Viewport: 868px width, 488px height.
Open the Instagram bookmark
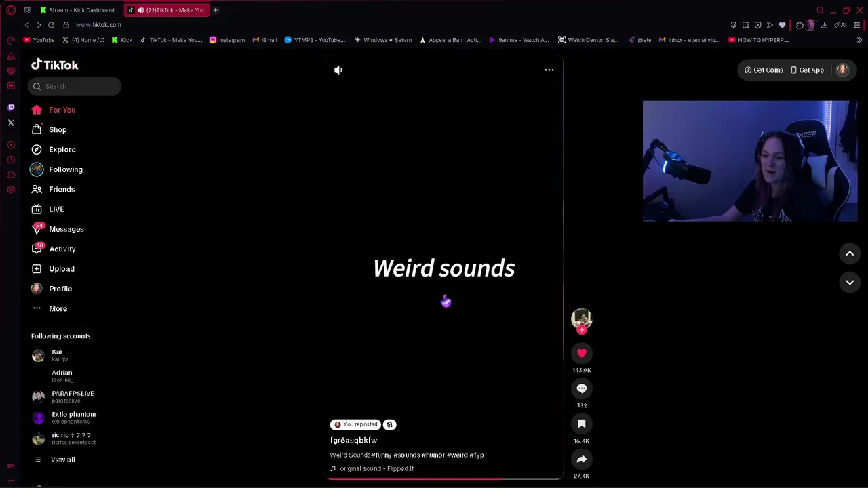click(227, 40)
